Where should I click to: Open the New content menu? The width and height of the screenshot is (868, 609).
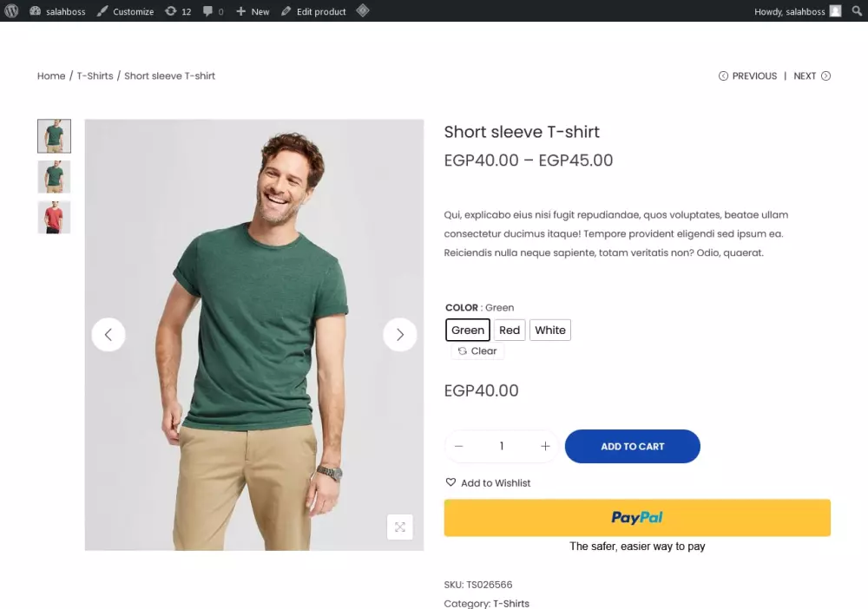click(253, 11)
